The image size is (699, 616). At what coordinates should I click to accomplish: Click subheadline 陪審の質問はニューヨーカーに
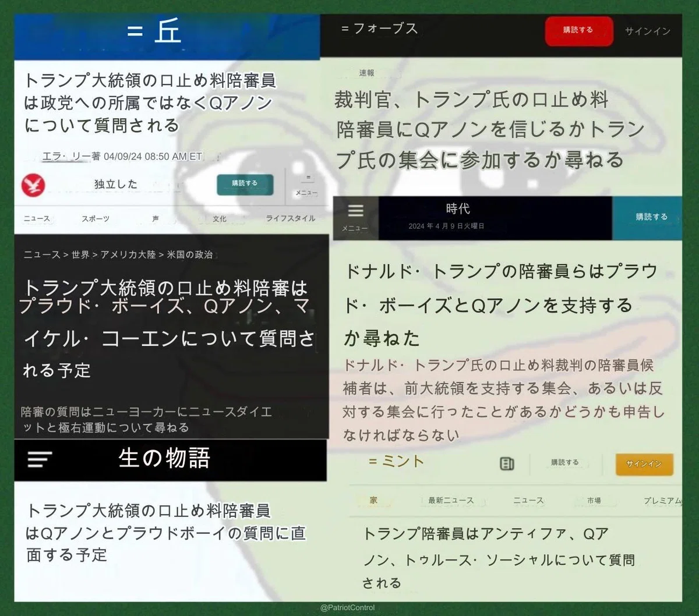coord(146,419)
